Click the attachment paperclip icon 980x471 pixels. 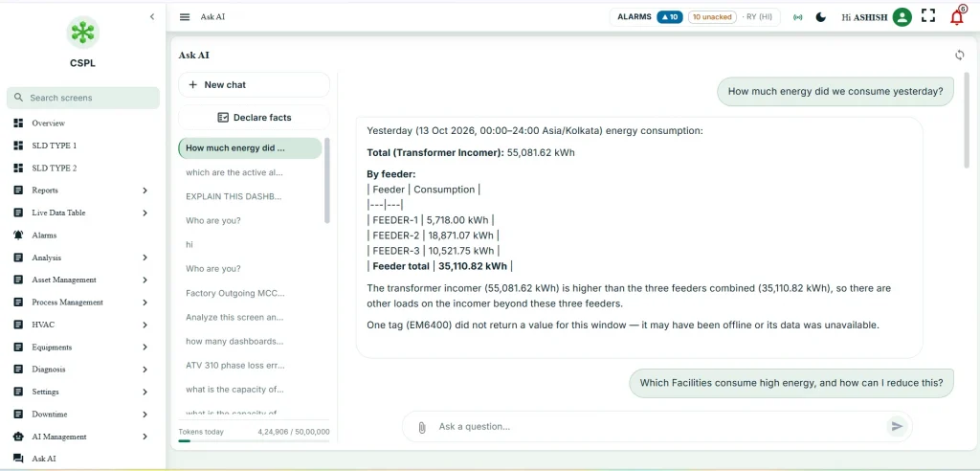pos(422,427)
